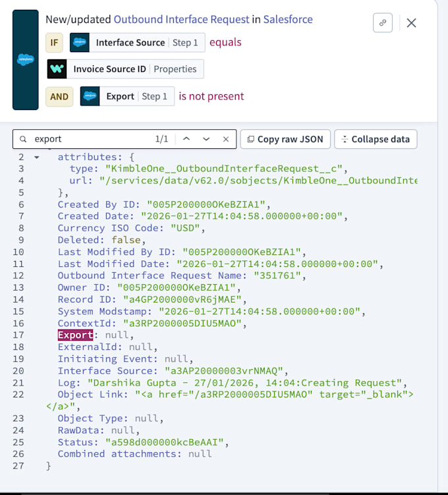Clear the export search field

225,139
